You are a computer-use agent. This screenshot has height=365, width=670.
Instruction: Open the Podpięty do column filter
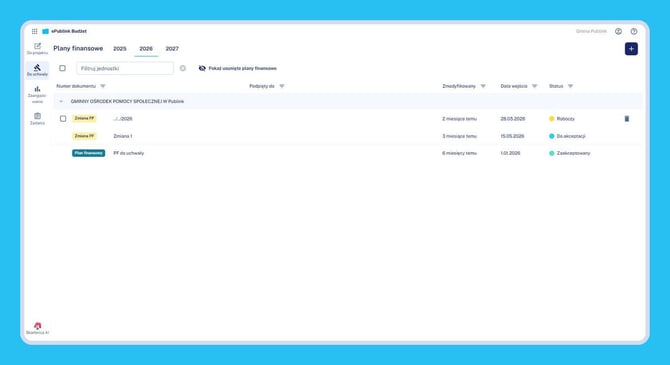282,86
